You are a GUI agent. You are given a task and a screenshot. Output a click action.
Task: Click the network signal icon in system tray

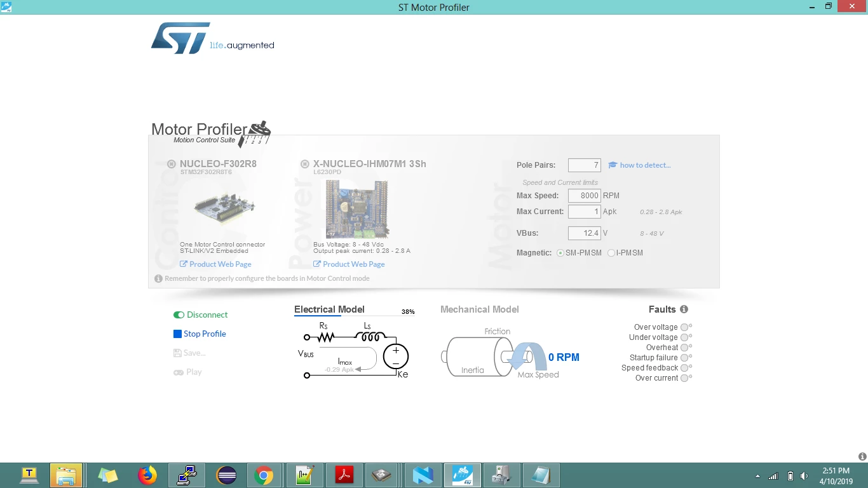773,476
